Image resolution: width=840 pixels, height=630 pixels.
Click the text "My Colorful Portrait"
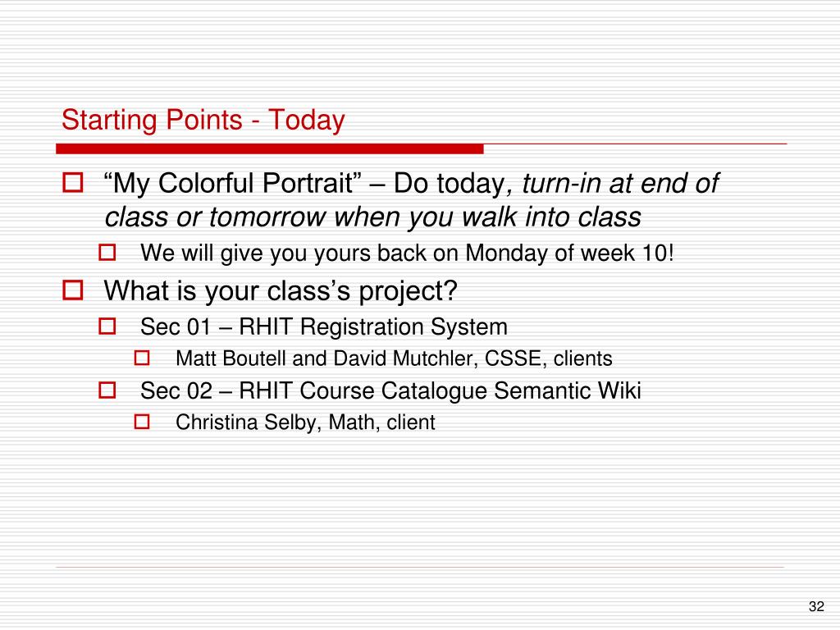coord(233,183)
